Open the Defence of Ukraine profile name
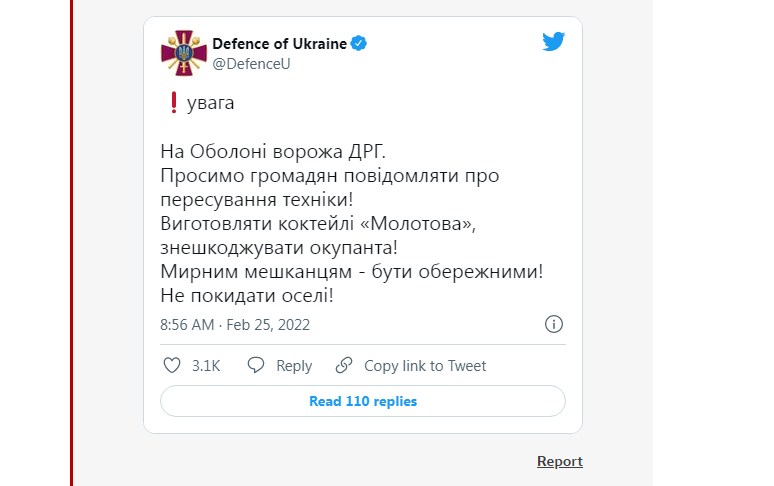The image size is (774, 486). coord(279,44)
